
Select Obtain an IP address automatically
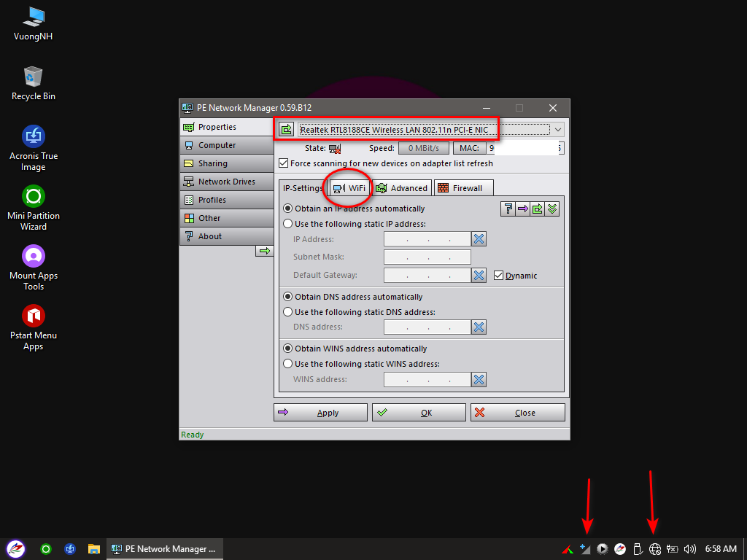tap(287, 209)
